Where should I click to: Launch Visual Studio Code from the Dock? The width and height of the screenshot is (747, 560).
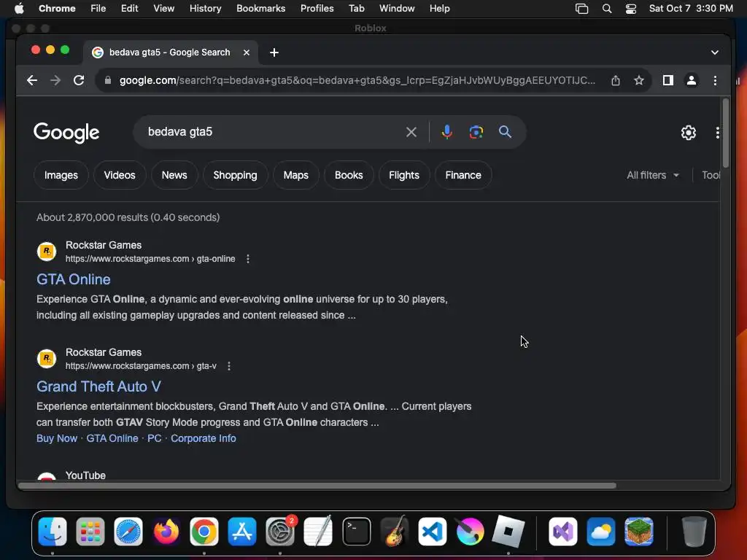[432, 532]
